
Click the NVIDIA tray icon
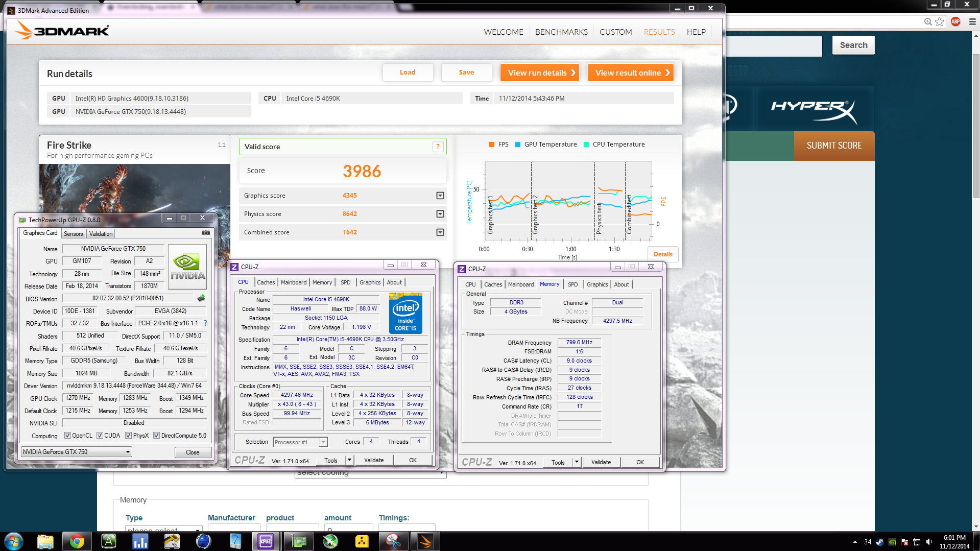point(892,542)
